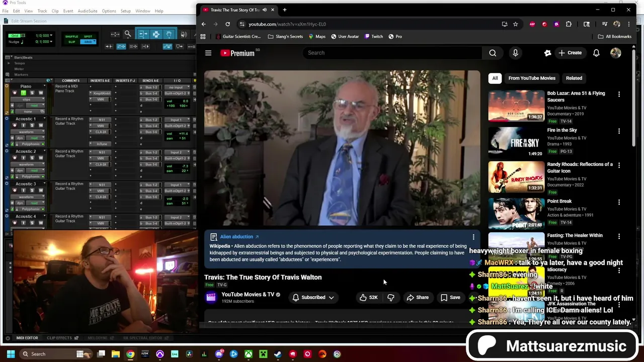Open the YouTube account avatar menu

(616, 53)
